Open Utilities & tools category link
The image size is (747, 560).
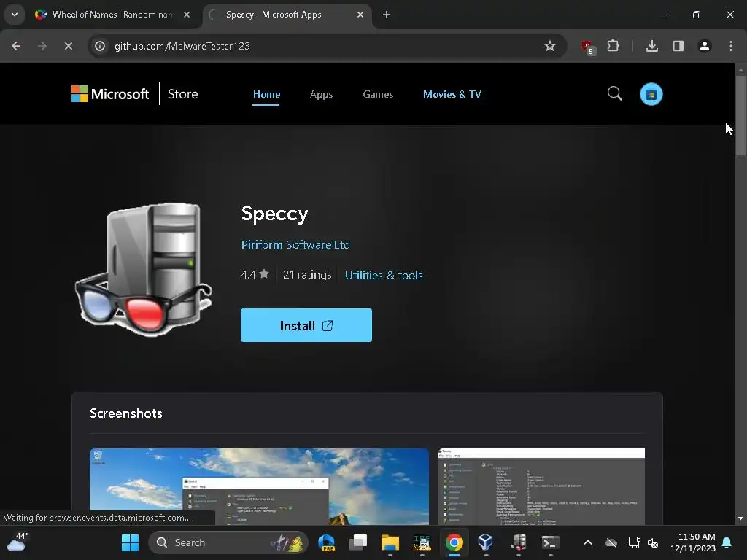tap(384, 275)
